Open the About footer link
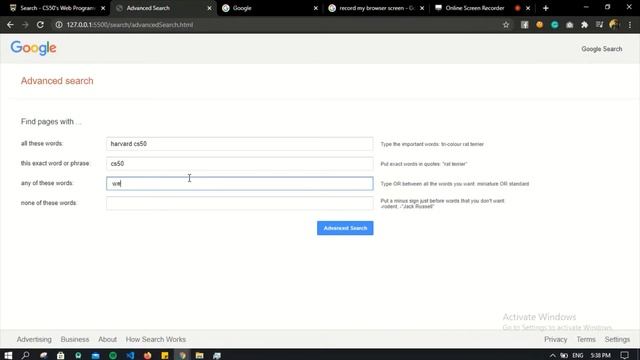The image size is (640, 360). [x=107, y=339]
